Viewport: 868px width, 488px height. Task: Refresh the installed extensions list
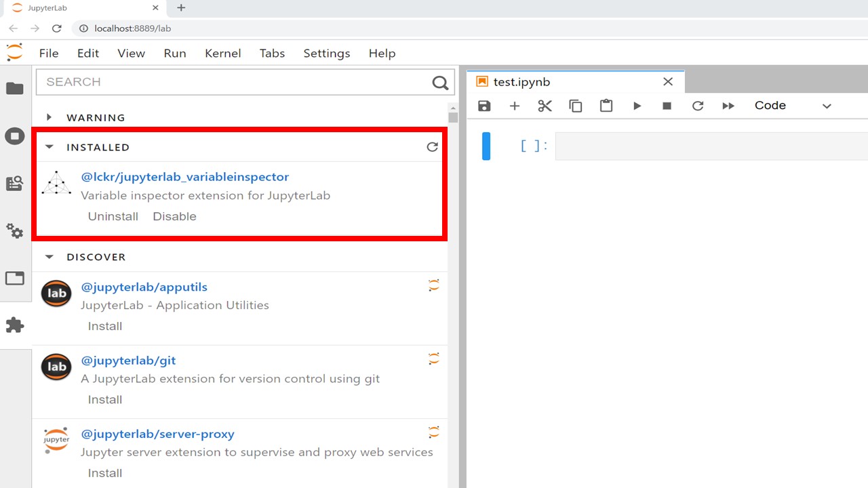432,147
